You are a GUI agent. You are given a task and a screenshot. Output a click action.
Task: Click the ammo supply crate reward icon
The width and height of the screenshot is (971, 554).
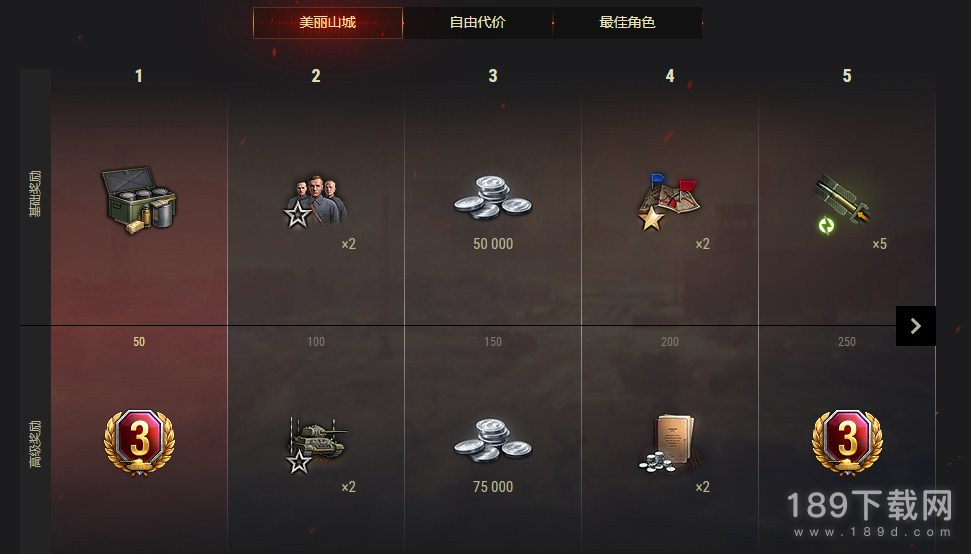click(x=139, y=200)
